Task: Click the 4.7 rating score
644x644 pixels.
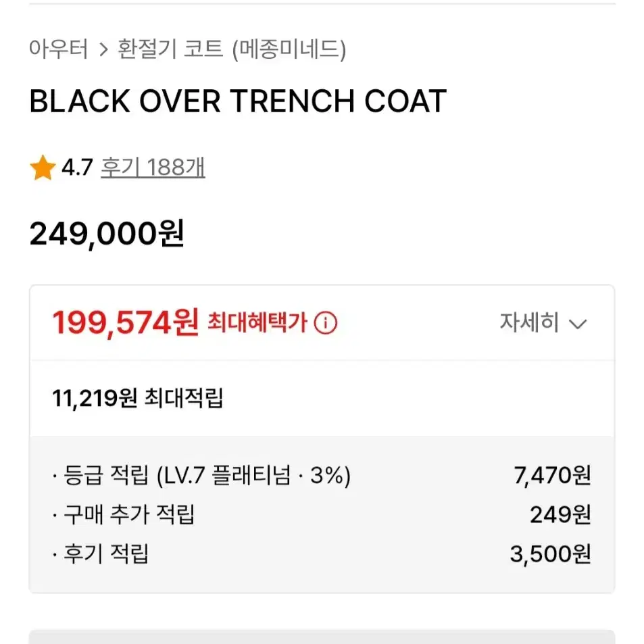Action: (x=77, y=168)
